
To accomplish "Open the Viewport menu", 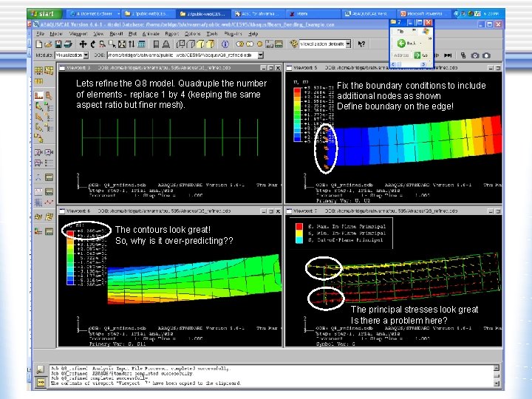I will point(78,33).
